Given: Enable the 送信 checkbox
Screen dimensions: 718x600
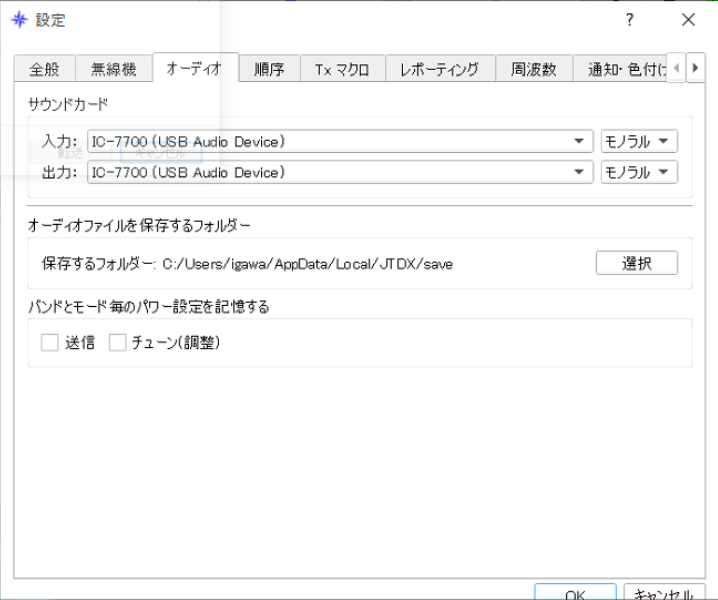Looking at the screenshot, I should coord(49,342).
